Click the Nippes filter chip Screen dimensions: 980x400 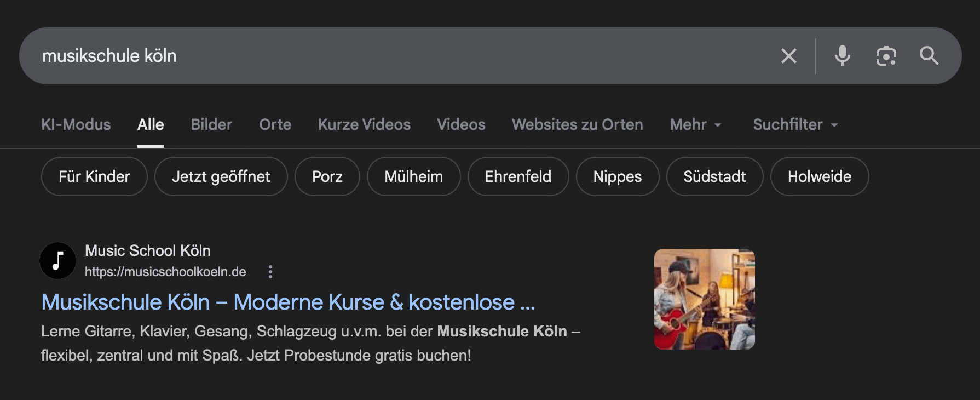pos(617,176)
